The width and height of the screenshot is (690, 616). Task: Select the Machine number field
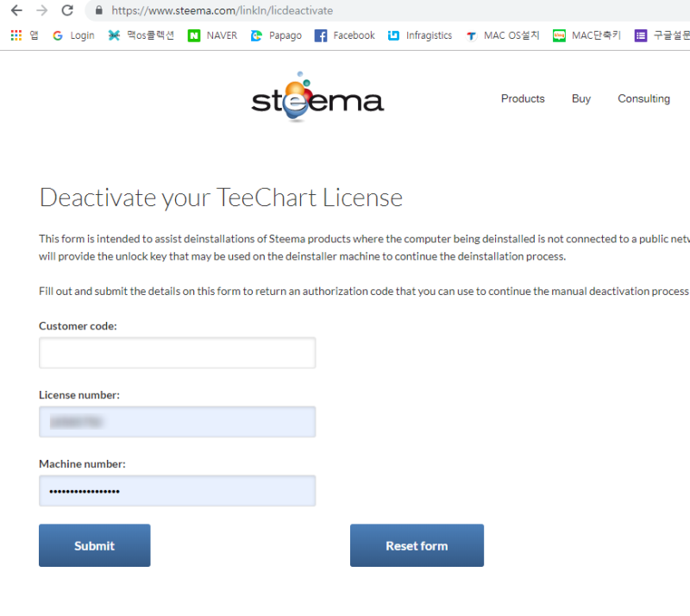click(177, 491)
